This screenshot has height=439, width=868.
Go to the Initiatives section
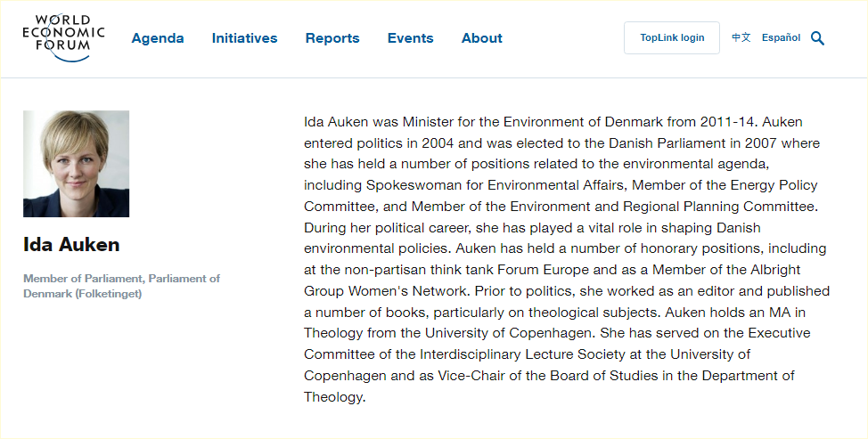pos(244,38)
